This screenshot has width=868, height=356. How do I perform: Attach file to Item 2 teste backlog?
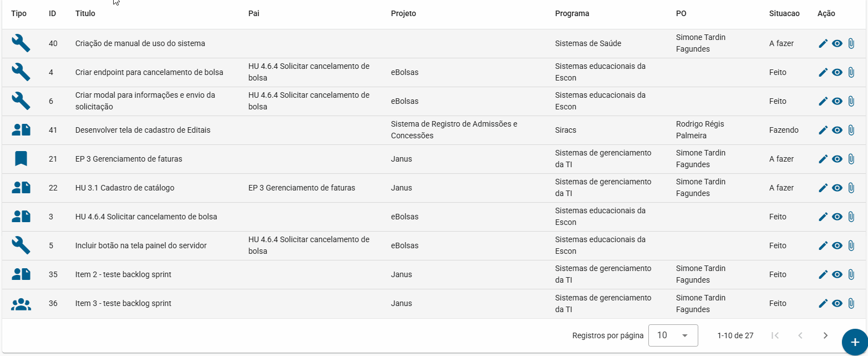coord(851,274)
